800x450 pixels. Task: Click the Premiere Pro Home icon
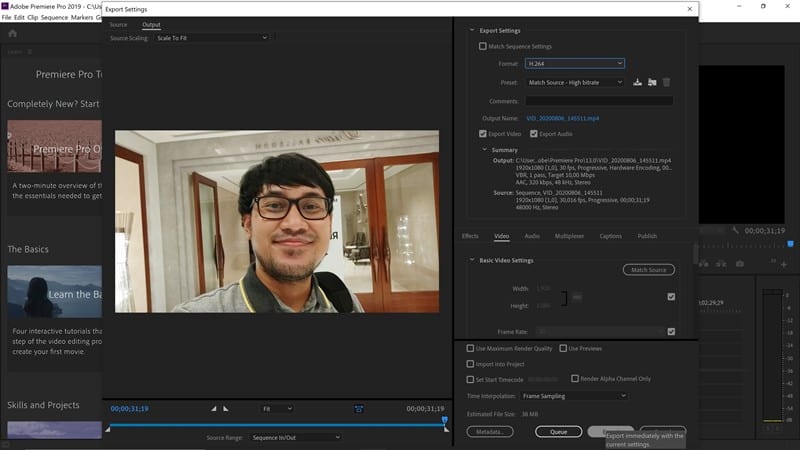click(x=13, y=33)
